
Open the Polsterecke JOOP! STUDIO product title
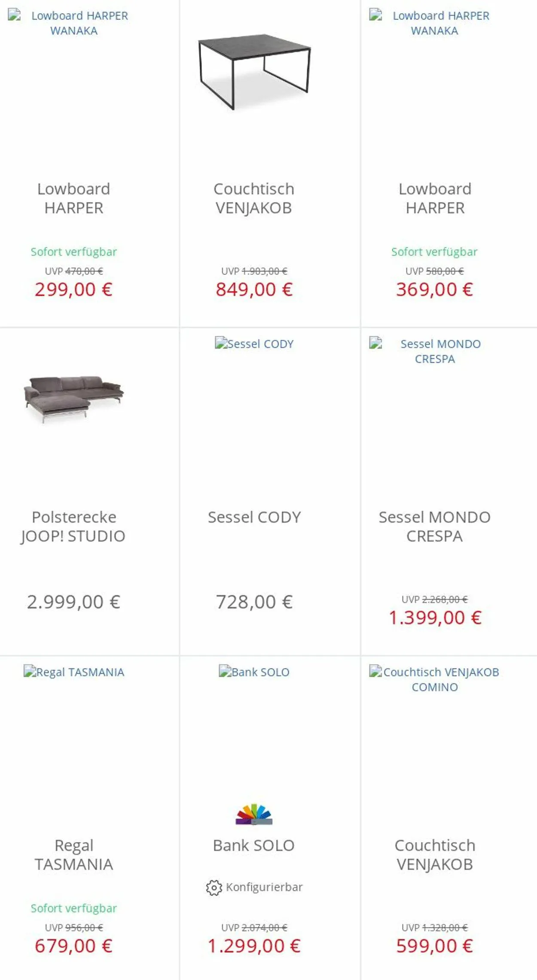click(x=73, y=527)
